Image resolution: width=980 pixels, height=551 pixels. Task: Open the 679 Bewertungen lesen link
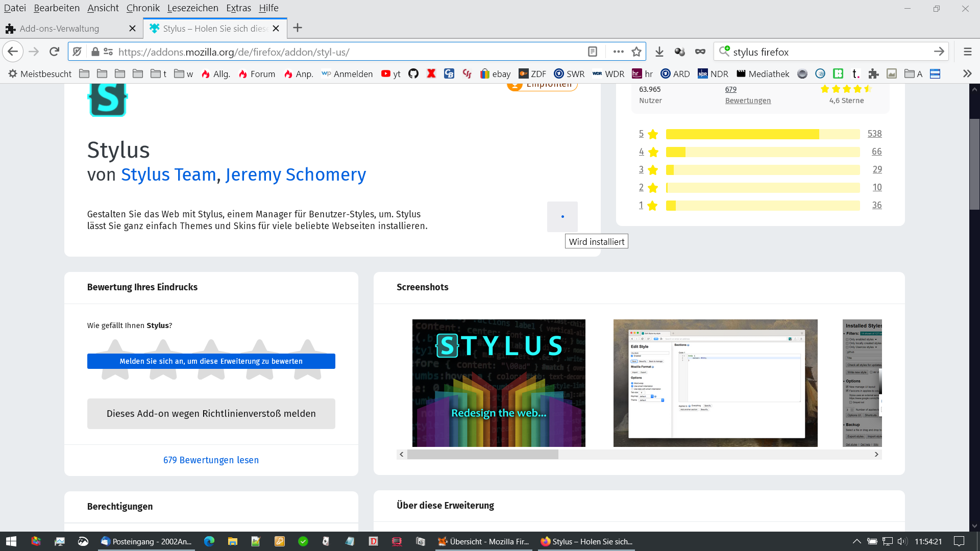click(211, 460)
